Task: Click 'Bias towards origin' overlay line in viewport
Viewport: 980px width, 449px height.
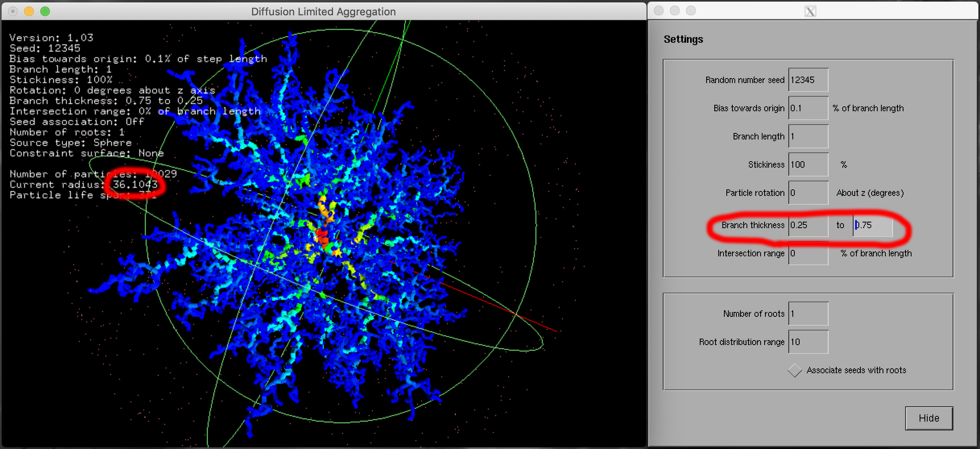Action: [138, 59]
